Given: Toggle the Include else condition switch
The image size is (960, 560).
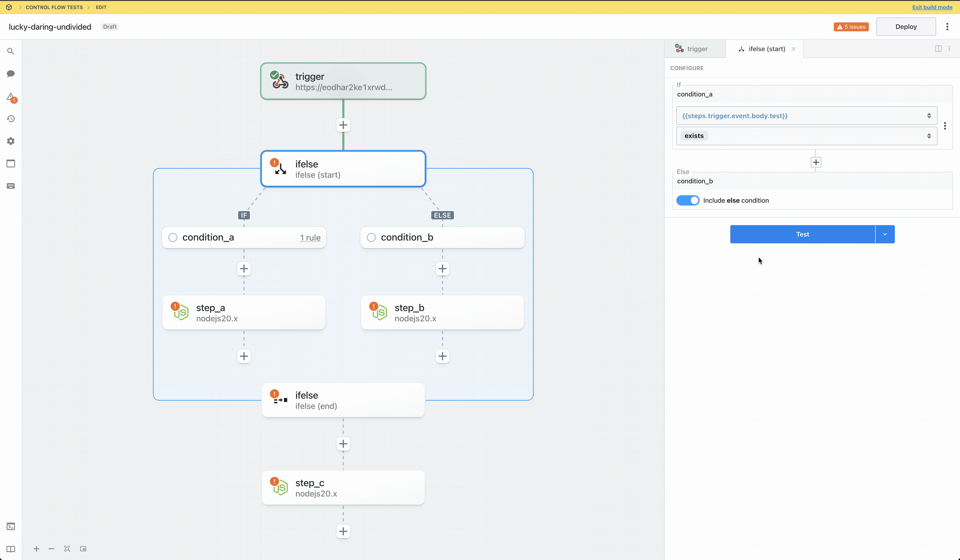Looking at the screenshot, I should point(688,200).
